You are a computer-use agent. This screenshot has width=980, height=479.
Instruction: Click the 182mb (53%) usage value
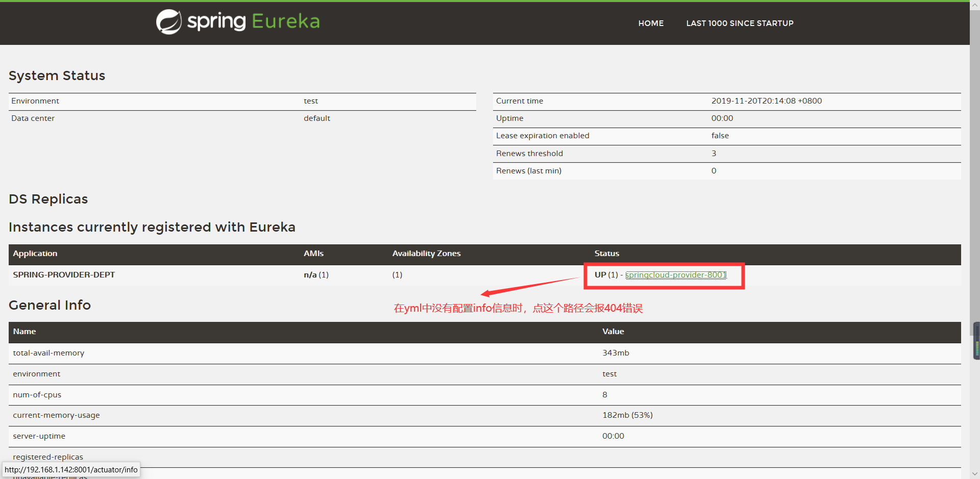click(x=627, y=415)
